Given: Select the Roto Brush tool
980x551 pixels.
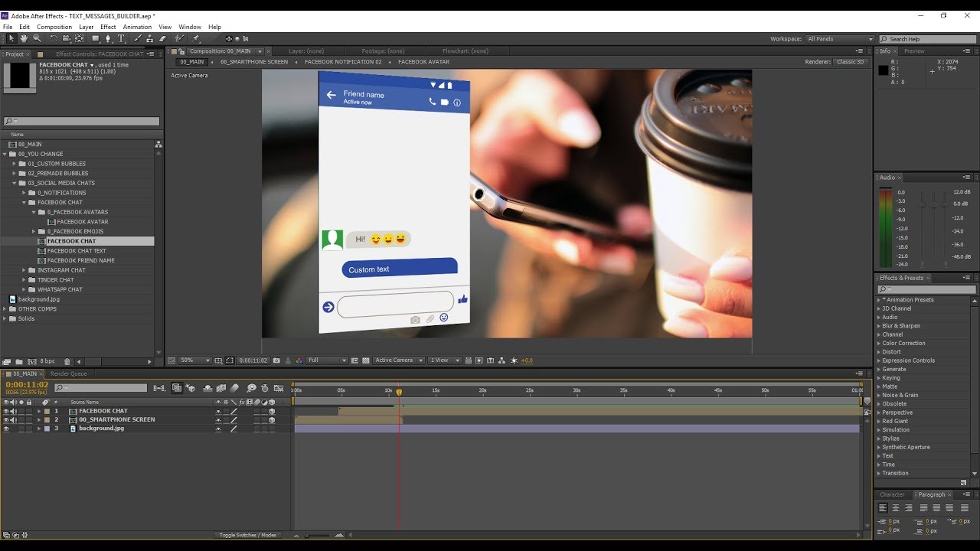Looking at the screenshot, I should 179,38.
